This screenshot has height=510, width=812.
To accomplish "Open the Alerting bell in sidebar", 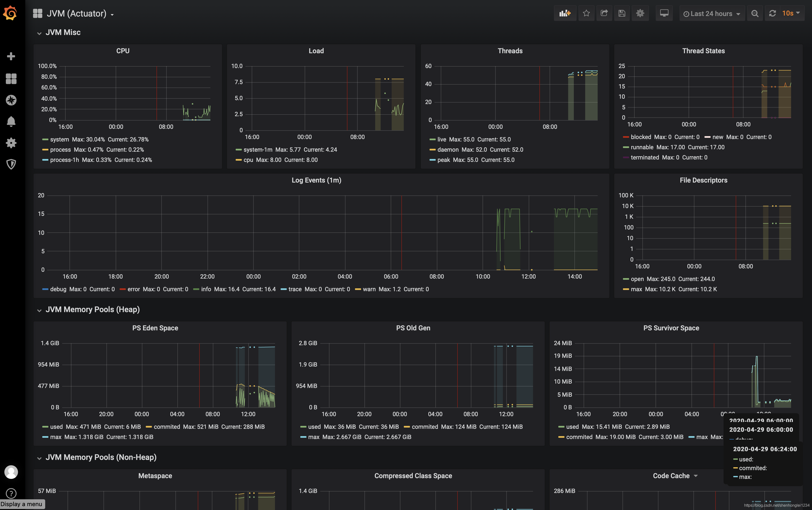I will pyautogui.click(x=11, y=122).
